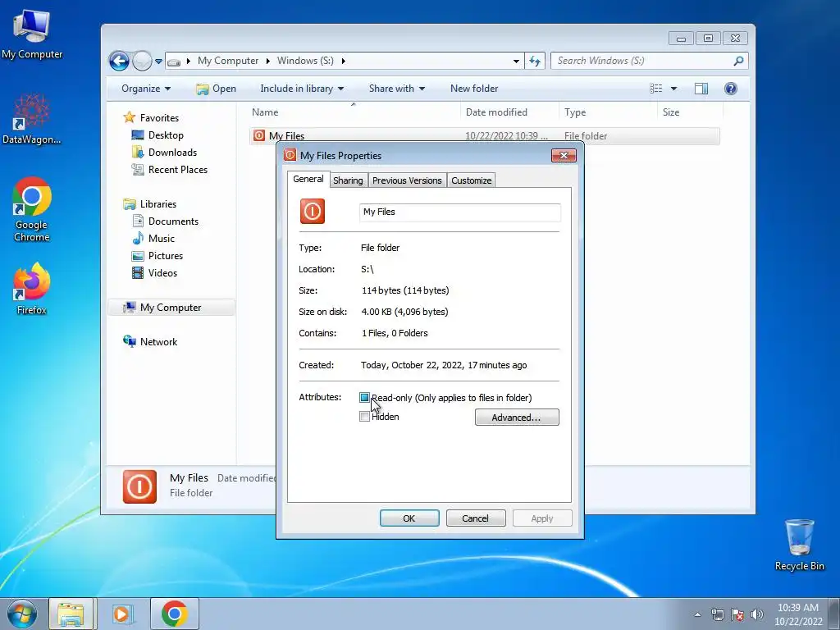840x630 pixels.
Task: Select My Computer in navigation pane
Action: (x=171, y=308)
